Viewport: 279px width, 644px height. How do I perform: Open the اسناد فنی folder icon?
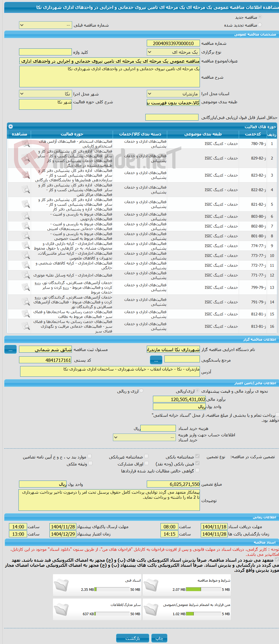point(61,585)
